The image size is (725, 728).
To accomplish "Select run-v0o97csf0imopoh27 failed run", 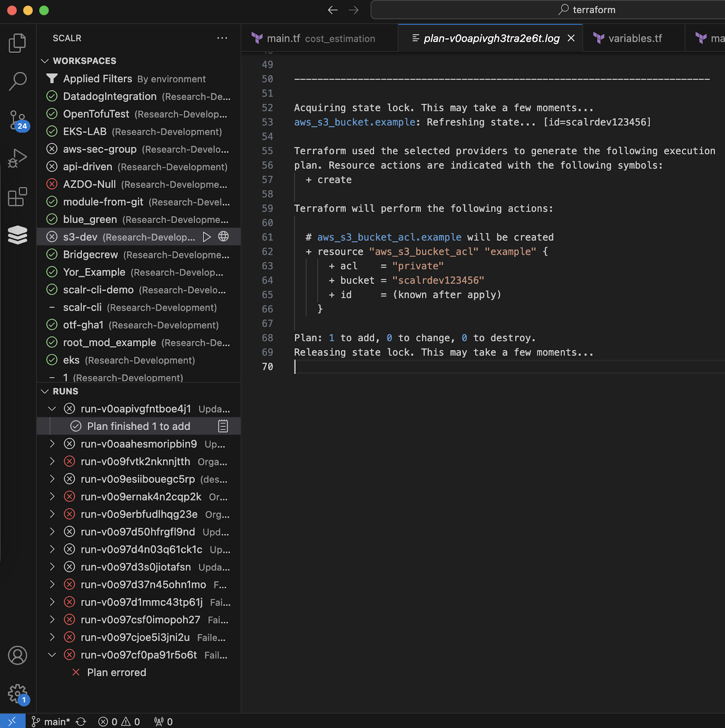I will 139,620.
